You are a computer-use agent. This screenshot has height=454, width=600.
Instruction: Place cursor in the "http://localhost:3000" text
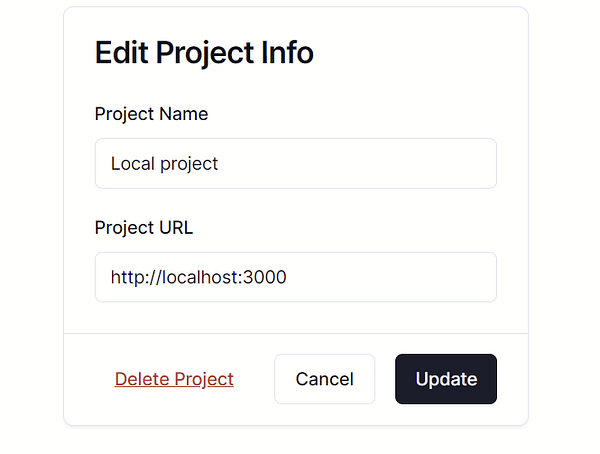pyautogui.click(x=198, y=277)
